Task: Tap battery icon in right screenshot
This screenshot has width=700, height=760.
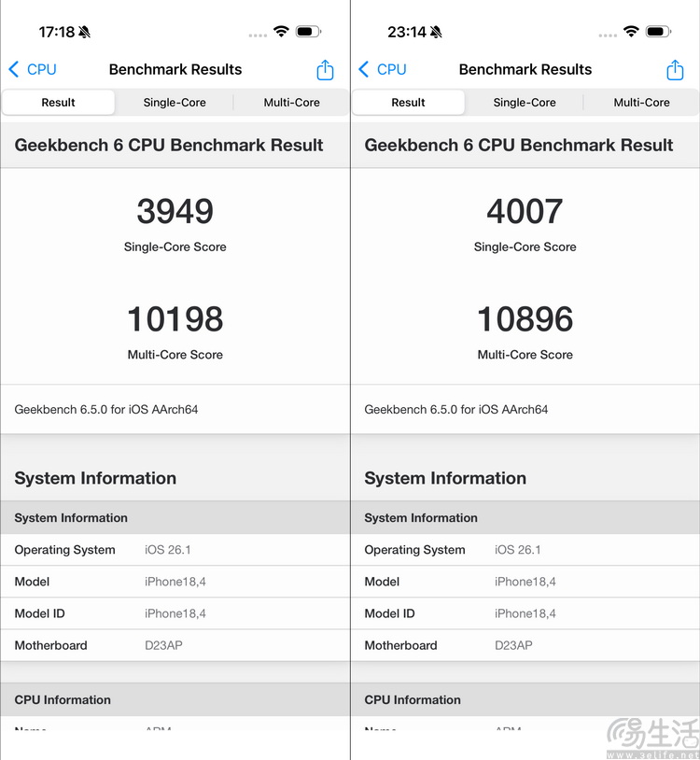Action: (658, 32)
